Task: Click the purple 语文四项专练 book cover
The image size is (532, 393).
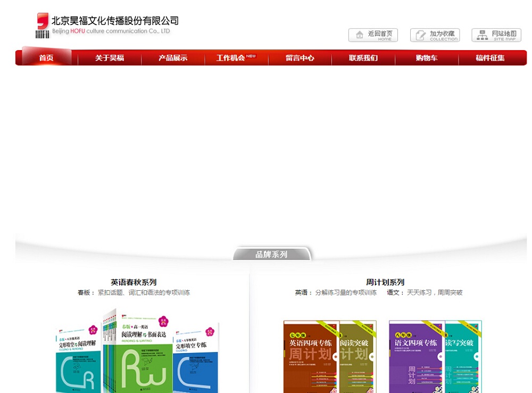Action: [417, 356]
